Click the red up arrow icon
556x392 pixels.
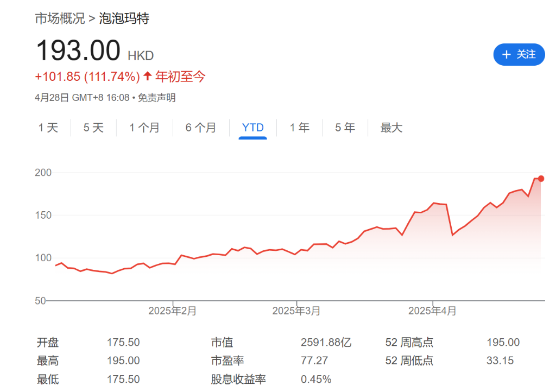(148, 76)
